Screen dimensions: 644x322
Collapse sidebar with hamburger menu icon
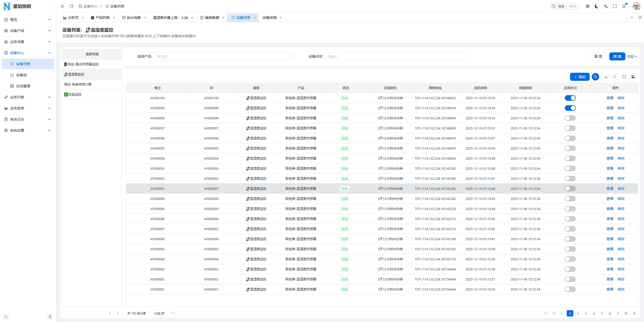coord(62,6)
